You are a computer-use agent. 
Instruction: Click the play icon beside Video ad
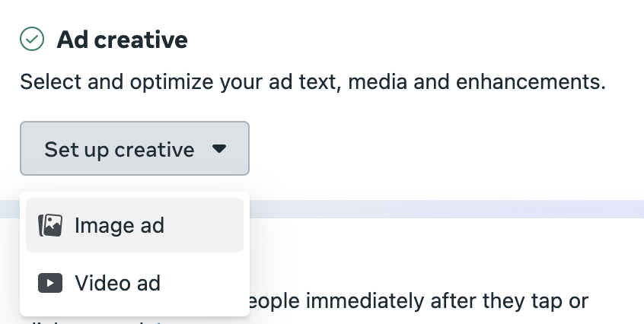[50, 283]
